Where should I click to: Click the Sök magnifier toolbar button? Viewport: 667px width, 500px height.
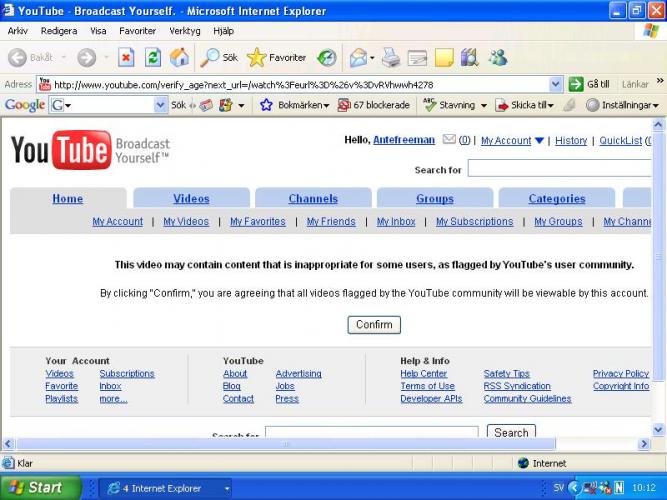(x=220, y=57)
